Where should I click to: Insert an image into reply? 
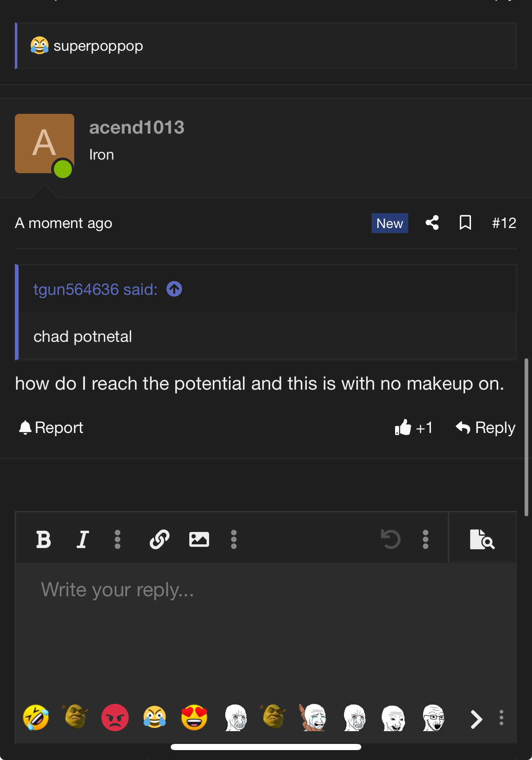[x=199, y=539]
